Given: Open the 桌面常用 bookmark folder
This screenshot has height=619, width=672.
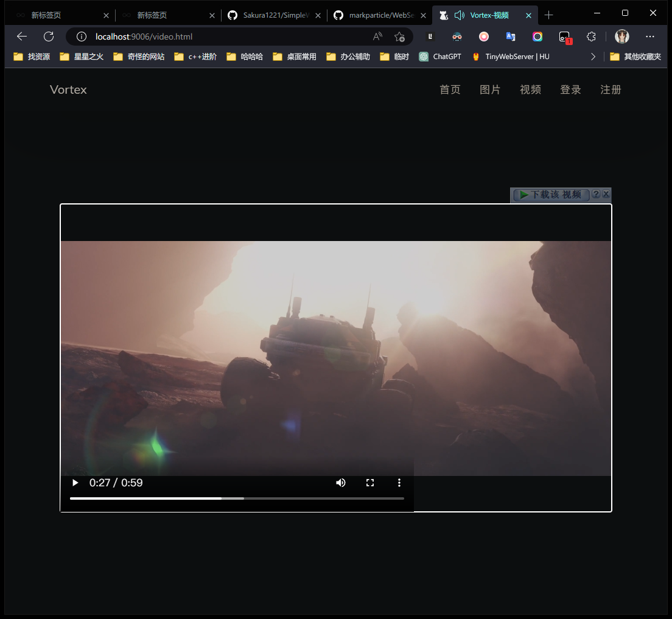Looking at the screenshot, I should (295, 57).
